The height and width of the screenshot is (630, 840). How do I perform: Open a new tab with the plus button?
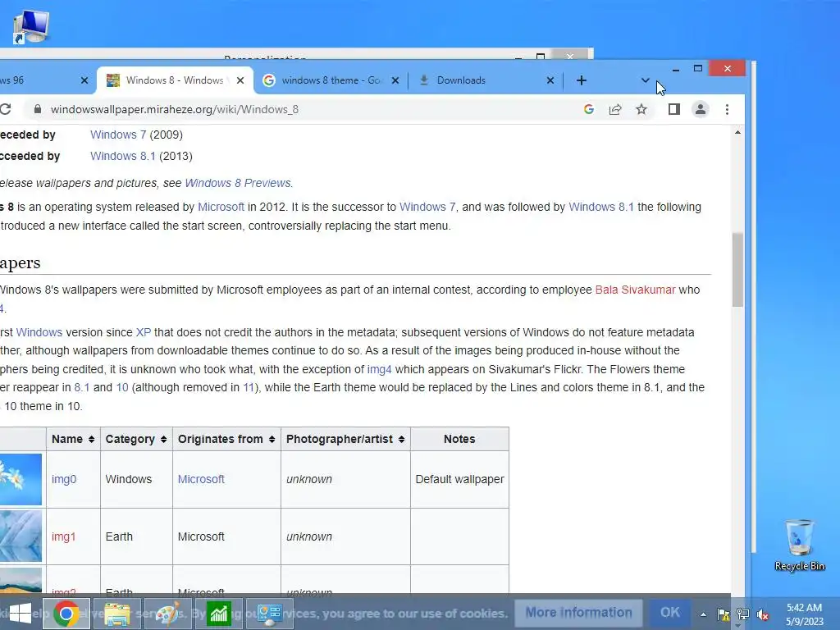(582, 80)
